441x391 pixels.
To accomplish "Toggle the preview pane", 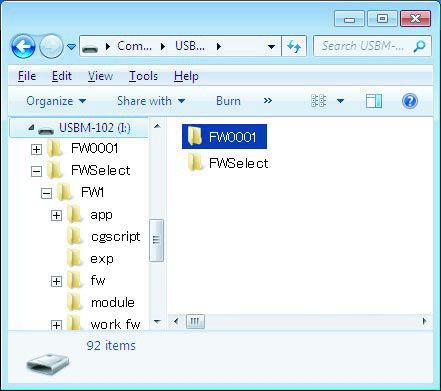I will (374, 101).
